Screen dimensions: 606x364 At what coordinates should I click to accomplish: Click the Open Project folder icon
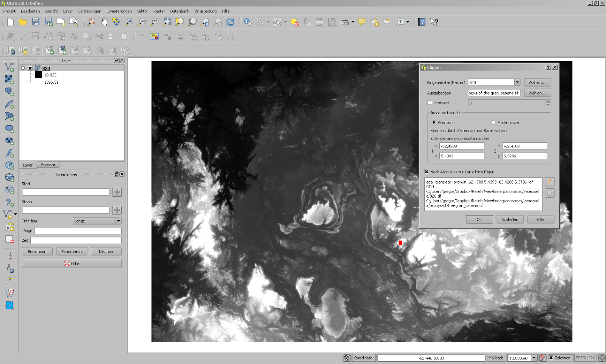pos(23,22)
